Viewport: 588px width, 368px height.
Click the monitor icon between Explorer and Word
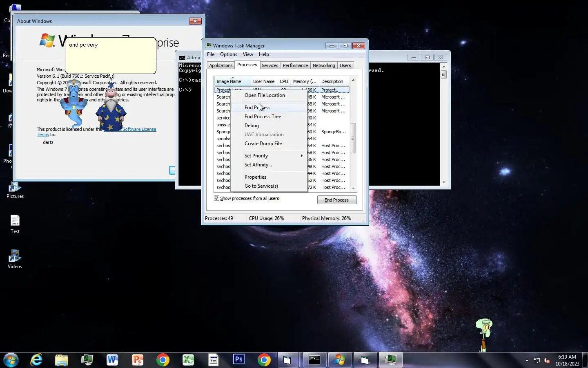(87, 360)
